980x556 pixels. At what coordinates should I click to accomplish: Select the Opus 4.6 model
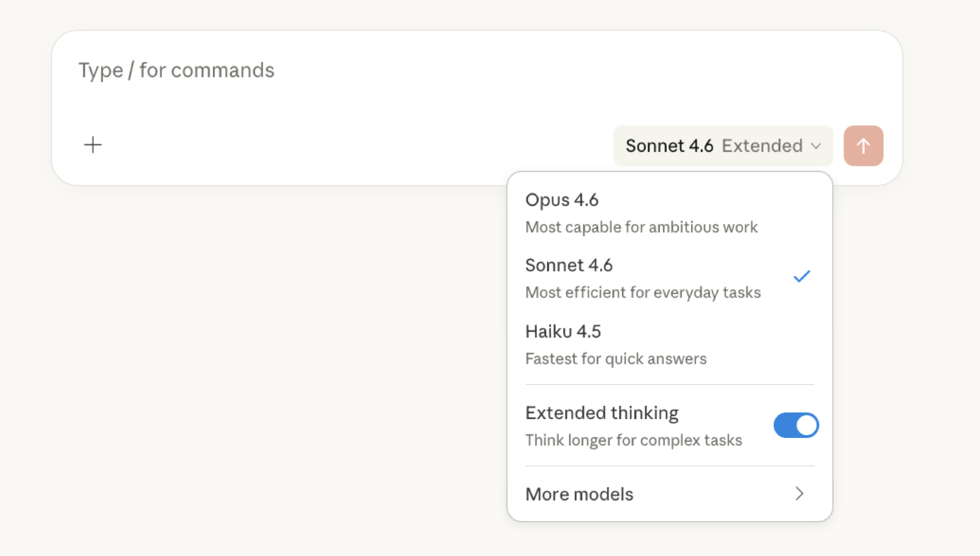click(x=562, y=200)
